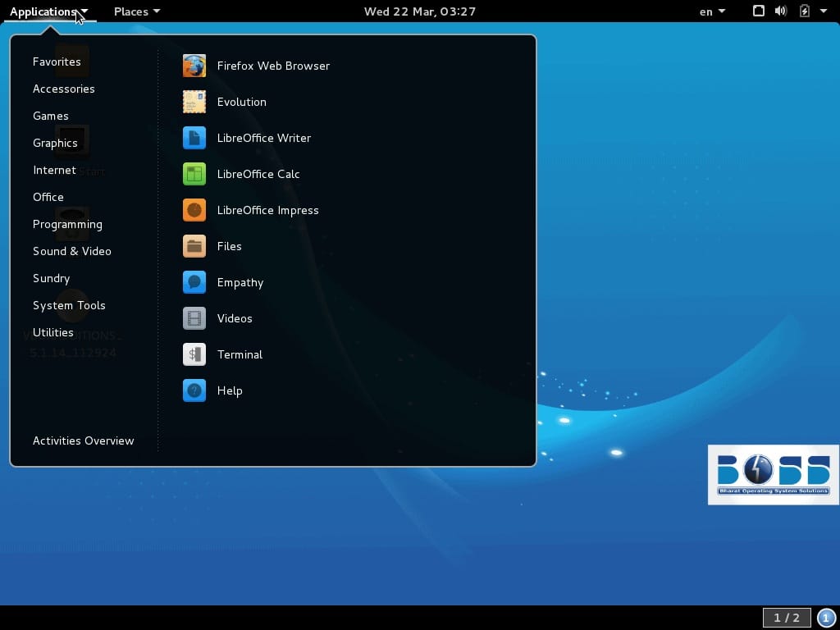Screen dimensions: 840x630
Task: Select the Internet category
Action: (54, 170)
